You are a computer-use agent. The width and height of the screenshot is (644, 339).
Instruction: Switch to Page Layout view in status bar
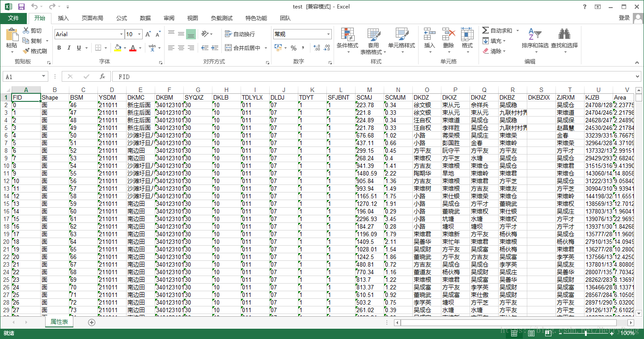coord(531,333)
